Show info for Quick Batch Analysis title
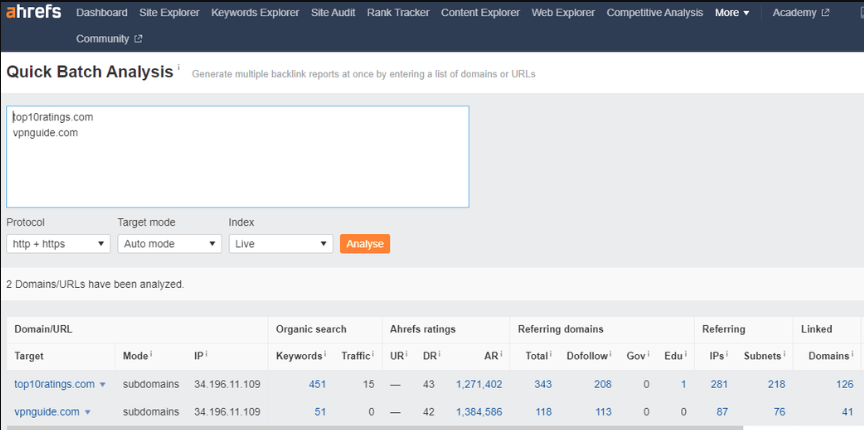864x430 pixels. (179, 67)
